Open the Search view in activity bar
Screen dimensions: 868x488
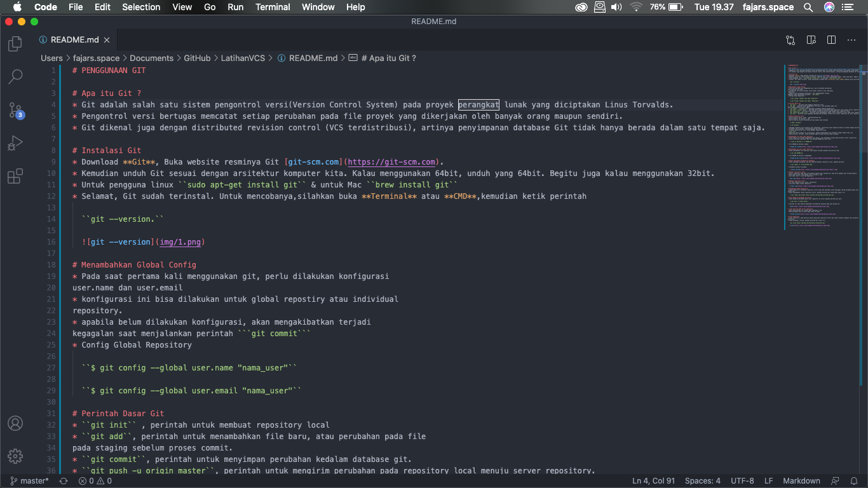click(x=15, y=77)
